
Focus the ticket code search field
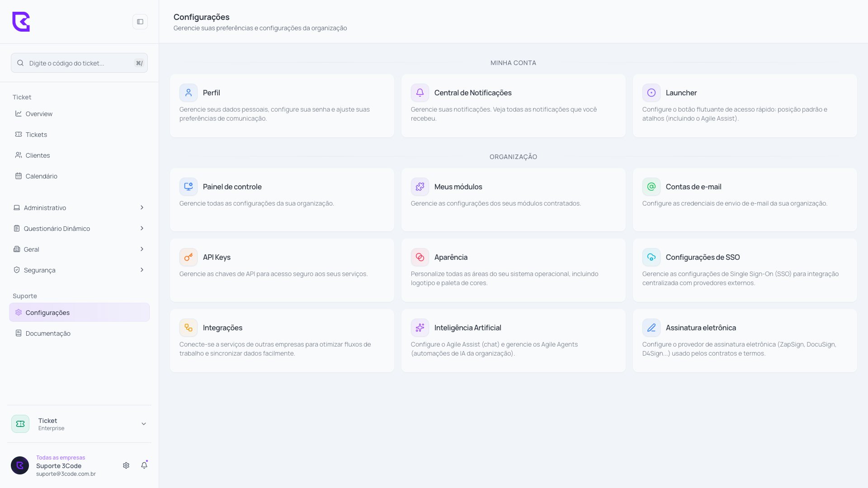point(79,63)
